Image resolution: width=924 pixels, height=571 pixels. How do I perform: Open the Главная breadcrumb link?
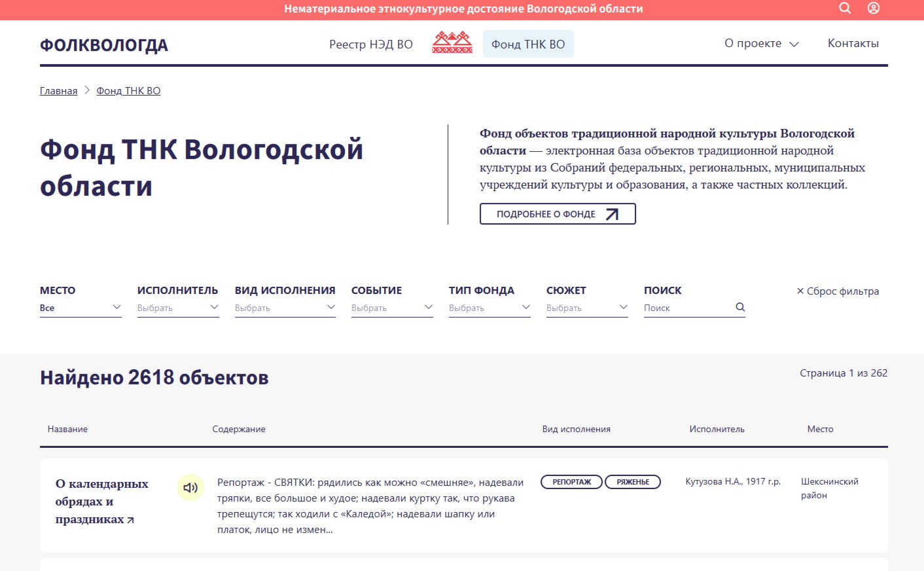coord(58,90)
